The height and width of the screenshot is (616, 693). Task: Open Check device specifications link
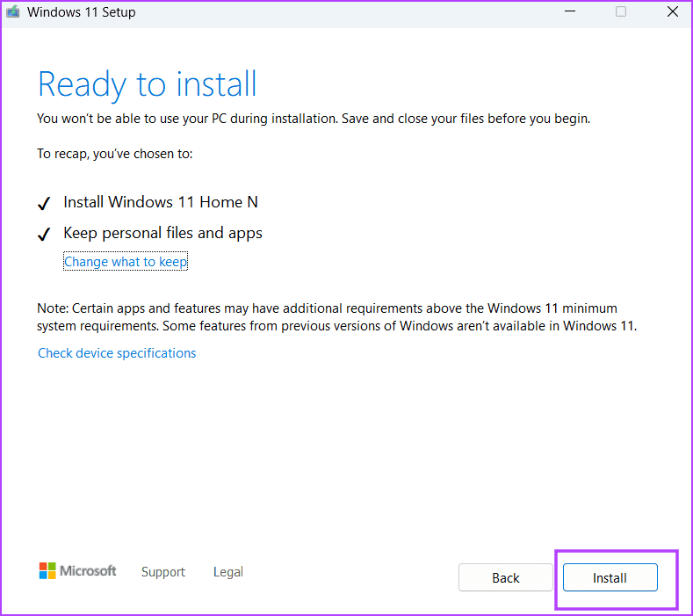(117, 353)
